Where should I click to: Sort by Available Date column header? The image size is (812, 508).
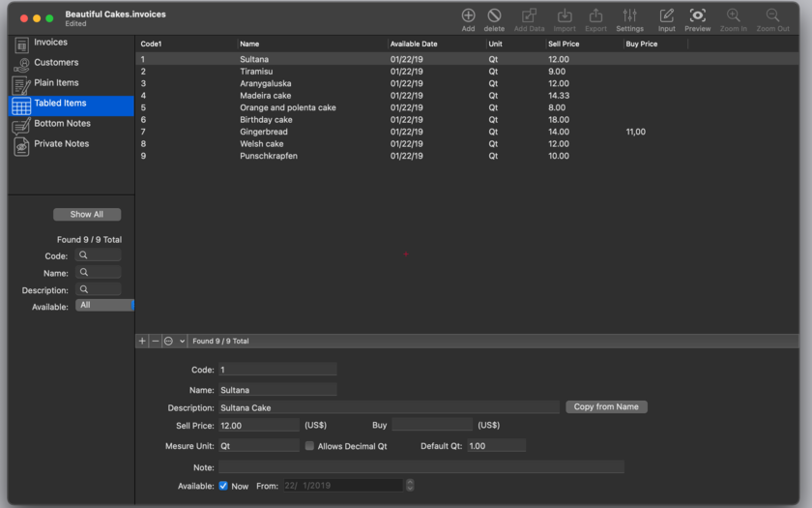pos(437,45)
